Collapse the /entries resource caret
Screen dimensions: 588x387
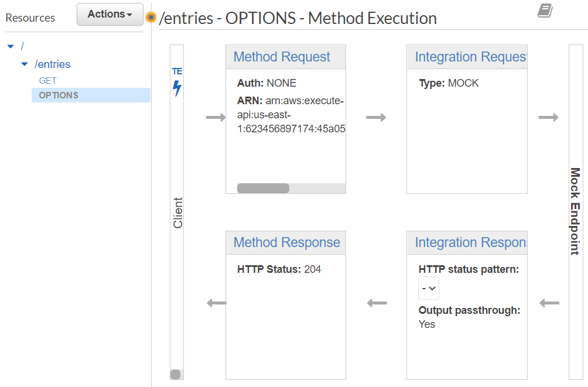pos(24,64)
